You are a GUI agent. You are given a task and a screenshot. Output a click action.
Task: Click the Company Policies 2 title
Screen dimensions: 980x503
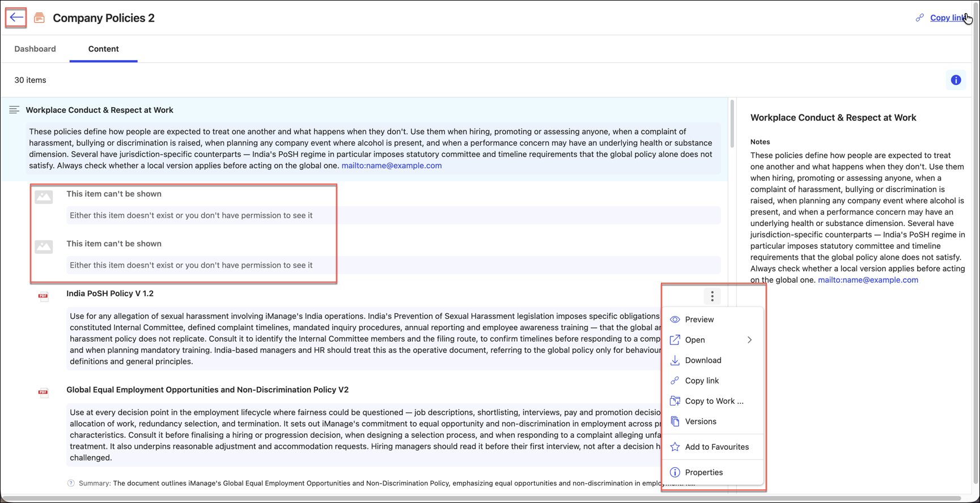104,18
